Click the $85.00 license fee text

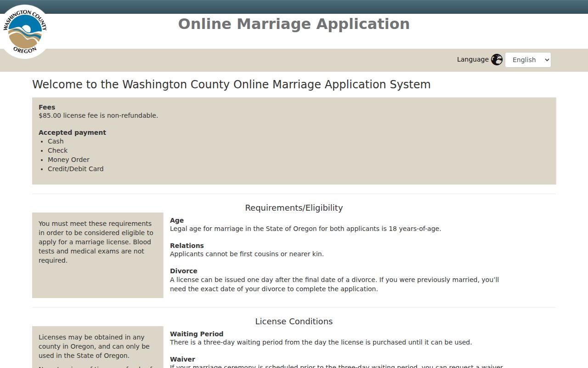98,115
